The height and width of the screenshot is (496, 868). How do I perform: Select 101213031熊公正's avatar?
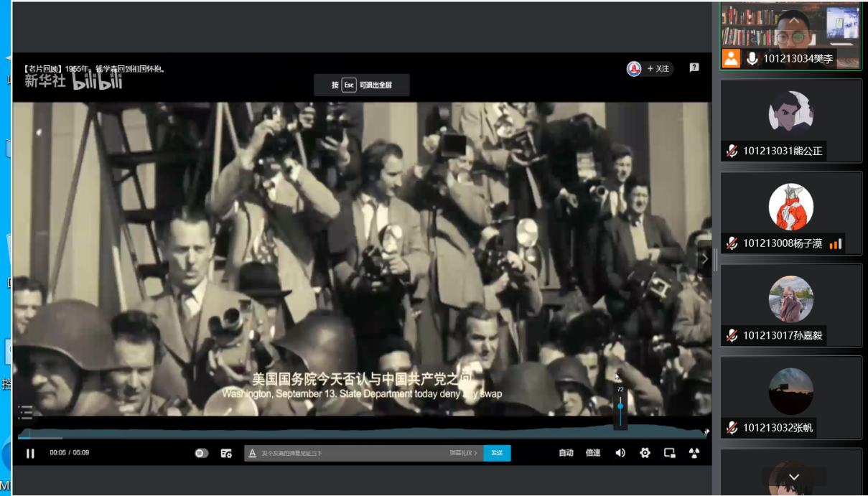pyautogui.click(x=790, y=113)
